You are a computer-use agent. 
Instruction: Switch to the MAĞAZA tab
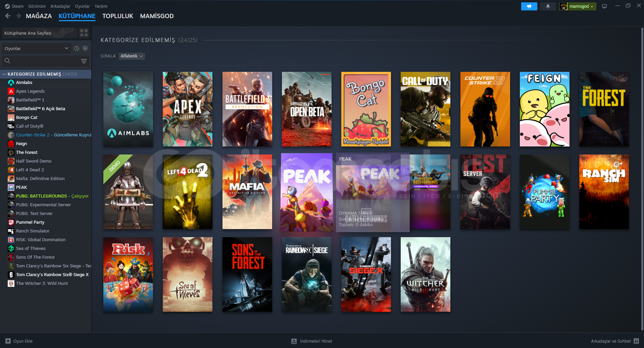[x=39, y=16]
